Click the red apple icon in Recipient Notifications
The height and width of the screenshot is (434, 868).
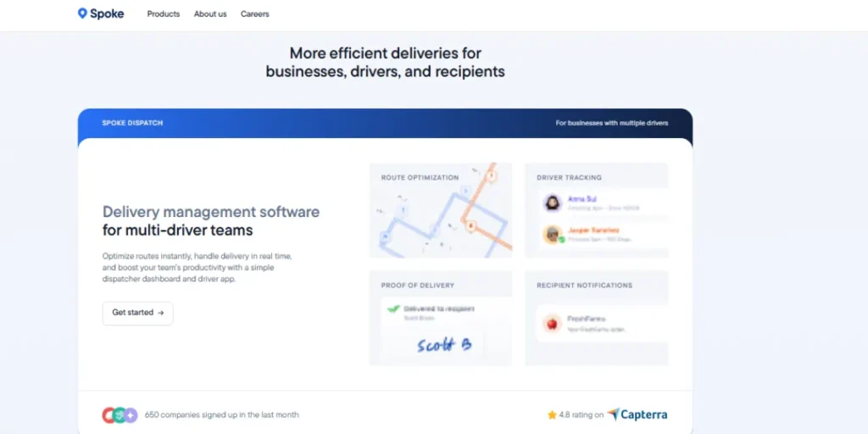[x=551, y=324]
